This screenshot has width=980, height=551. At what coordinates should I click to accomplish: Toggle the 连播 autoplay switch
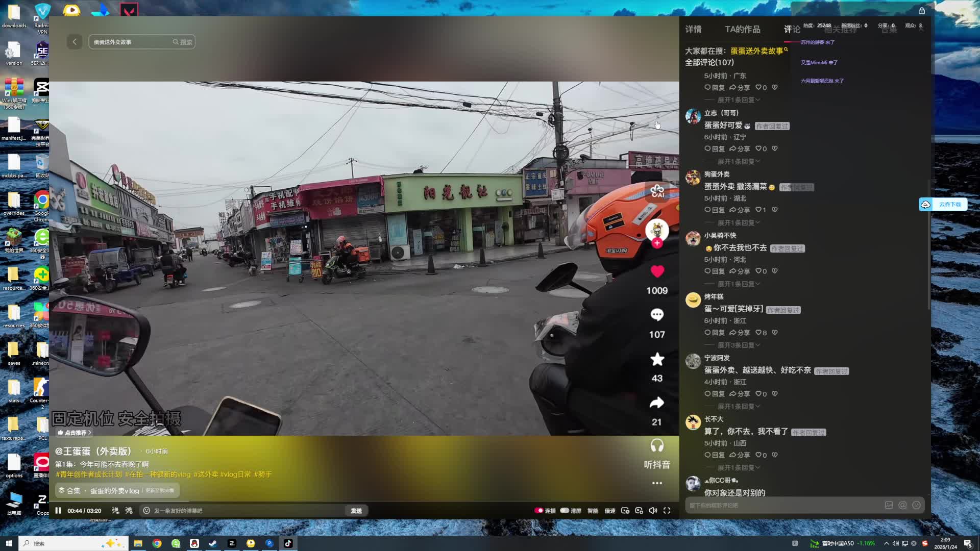pyautogui.click(x=539, y=511)
